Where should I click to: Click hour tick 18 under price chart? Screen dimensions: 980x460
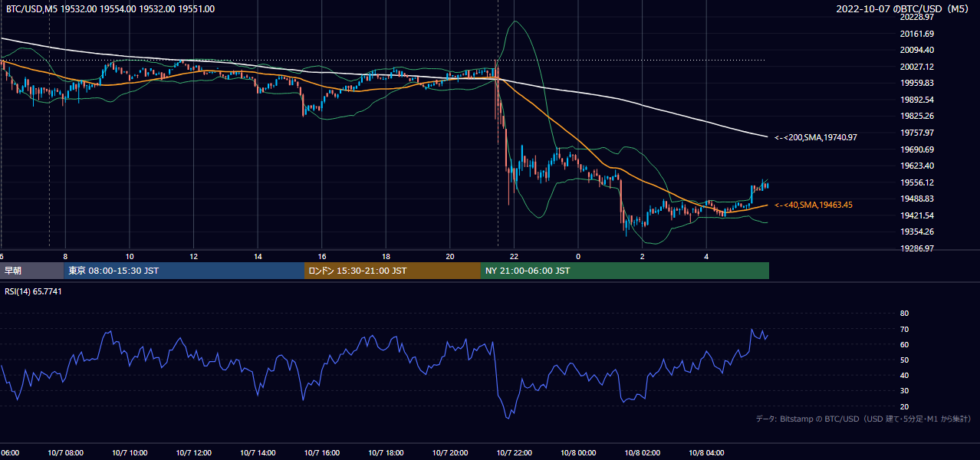tap(386, 257)
